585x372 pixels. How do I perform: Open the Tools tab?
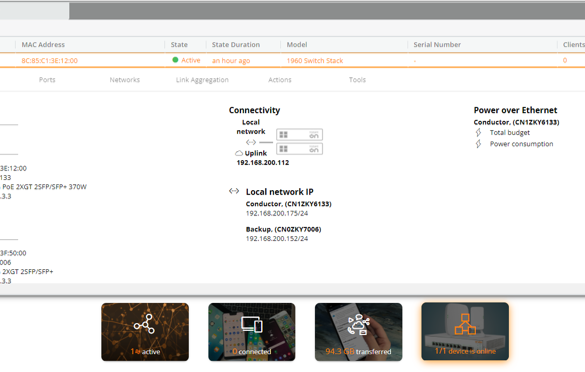pyautogui.click(x=357, y=79)
